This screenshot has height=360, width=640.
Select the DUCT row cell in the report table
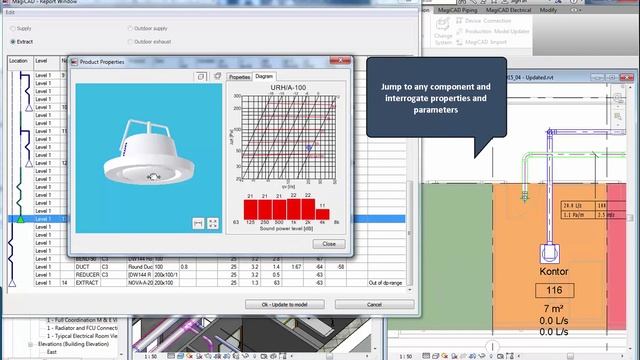pyautogui.click(x=87, y=267)
